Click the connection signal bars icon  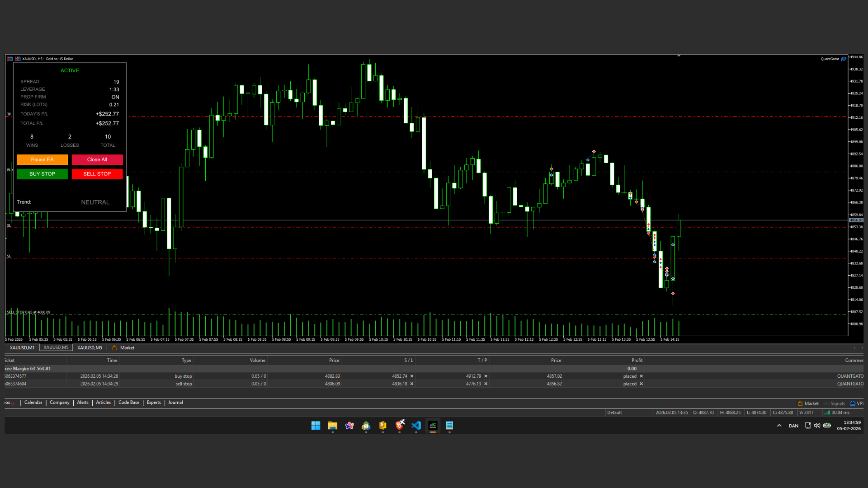[827, 413]
